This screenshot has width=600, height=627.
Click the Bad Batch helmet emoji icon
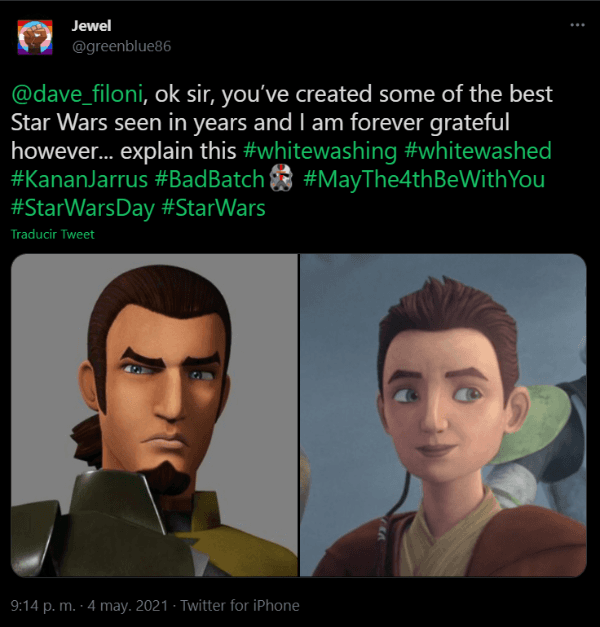281,178
